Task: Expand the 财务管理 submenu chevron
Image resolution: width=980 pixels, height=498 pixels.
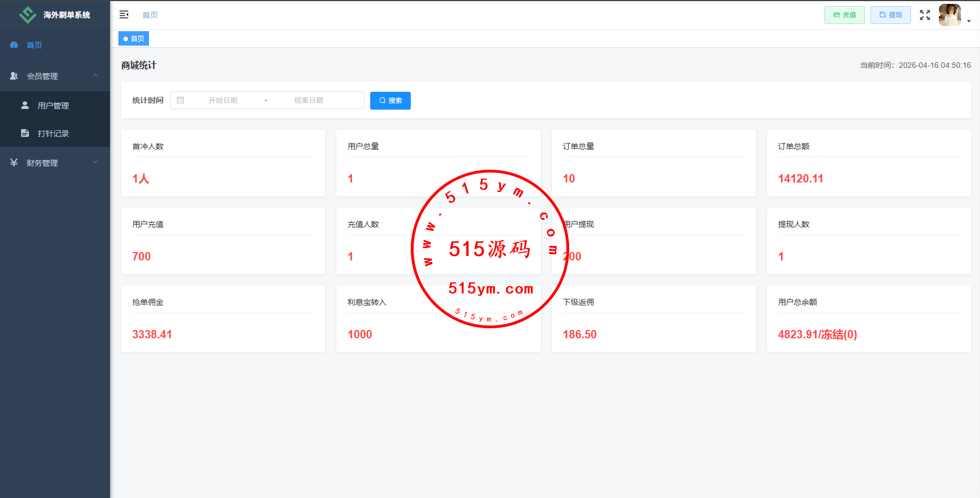Action: (96, 162)
